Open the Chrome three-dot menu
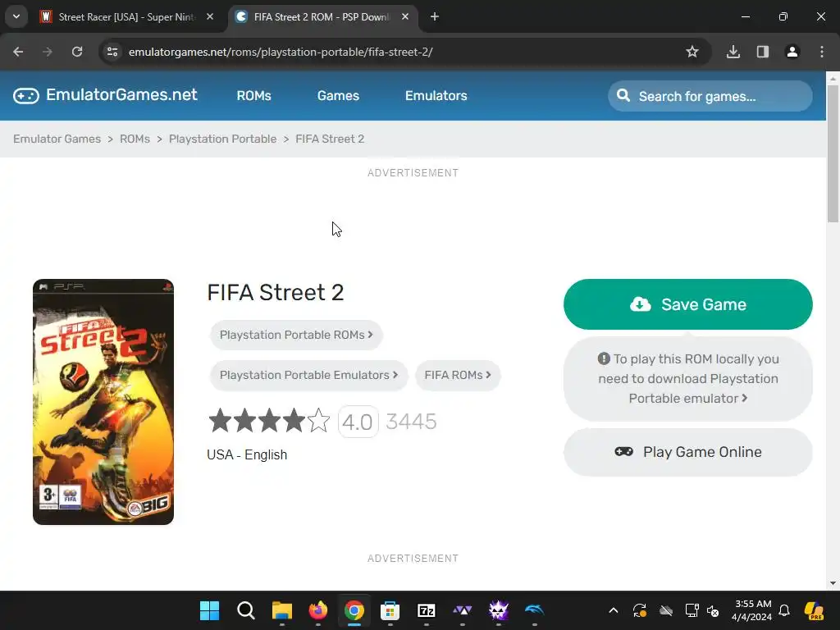The image size is (840, 630). click(x=822, y=52)
